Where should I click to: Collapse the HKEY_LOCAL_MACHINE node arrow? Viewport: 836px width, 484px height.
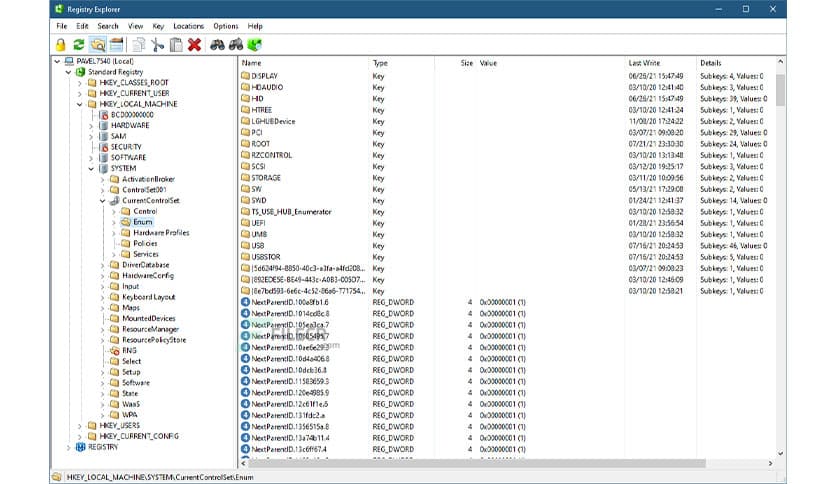coord(80,104)
